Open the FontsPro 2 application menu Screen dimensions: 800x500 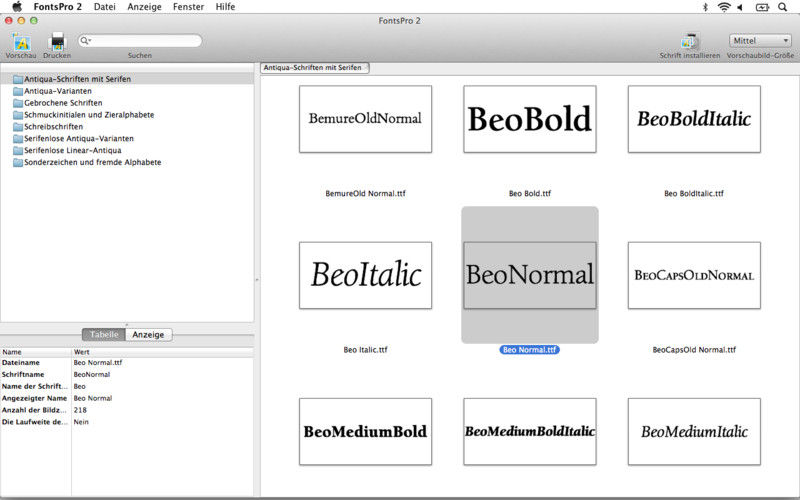click(58, 7)
